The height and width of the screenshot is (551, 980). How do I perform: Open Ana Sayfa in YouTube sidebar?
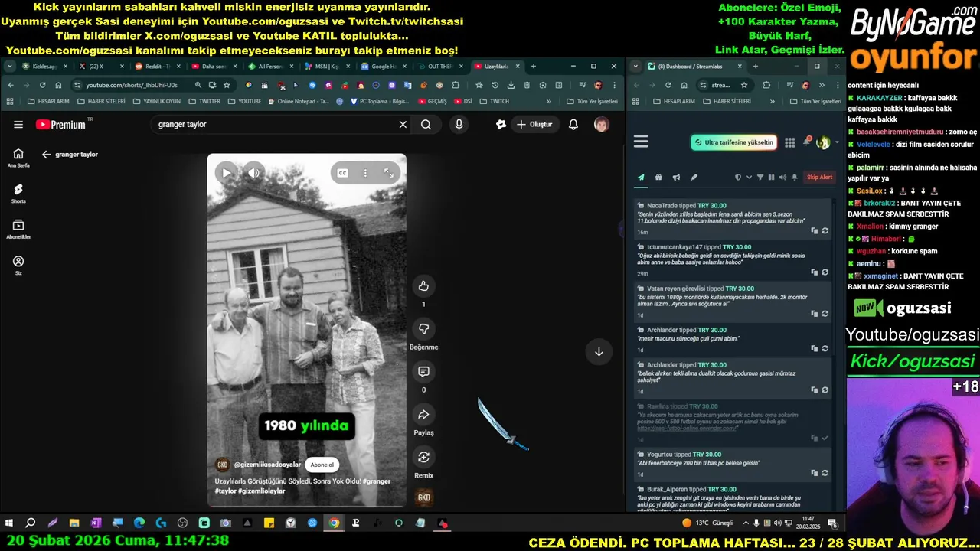[18, 158]
